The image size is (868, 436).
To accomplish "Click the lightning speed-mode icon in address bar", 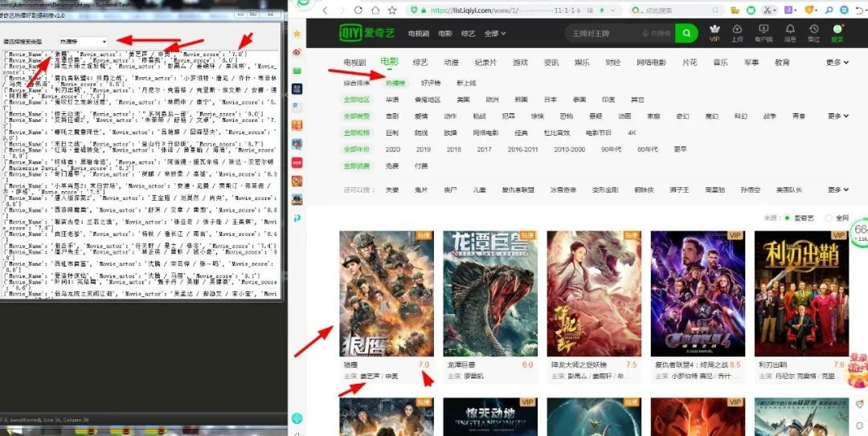I will click(602, 10).
